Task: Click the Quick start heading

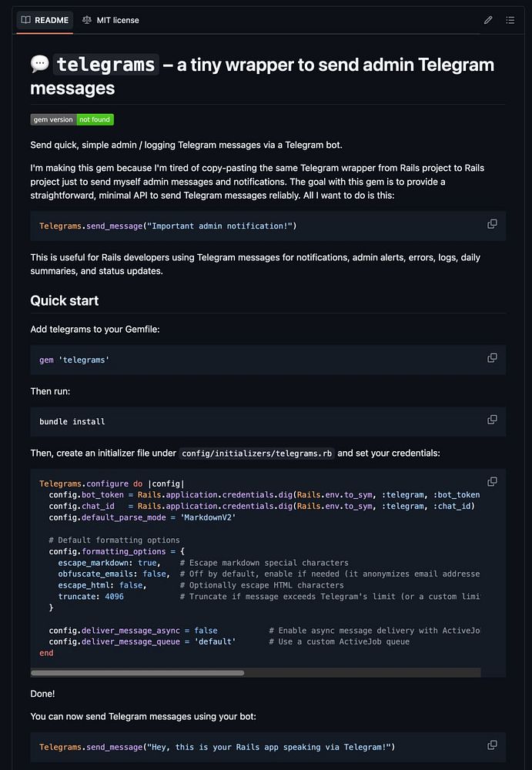Action: pos(65,300)
